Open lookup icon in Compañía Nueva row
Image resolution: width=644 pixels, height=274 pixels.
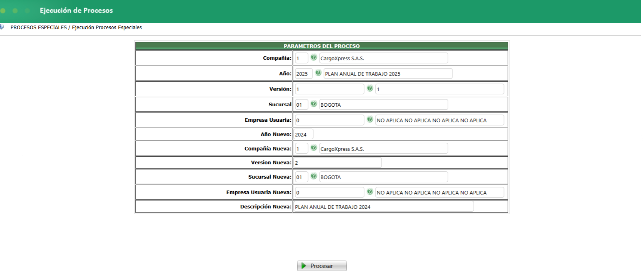[x=314, y=148]
